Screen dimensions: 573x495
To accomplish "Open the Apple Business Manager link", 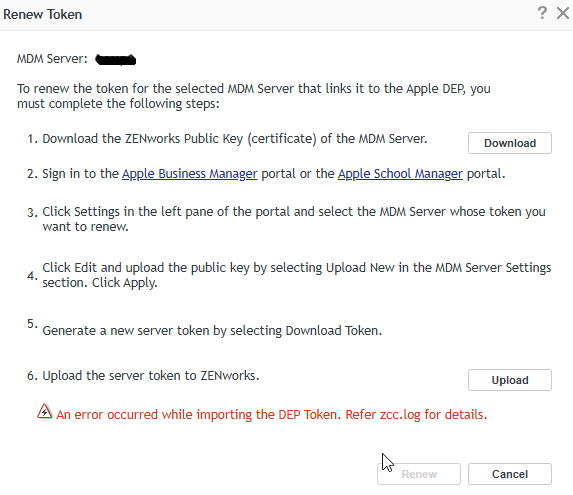I will click(190, 174).
